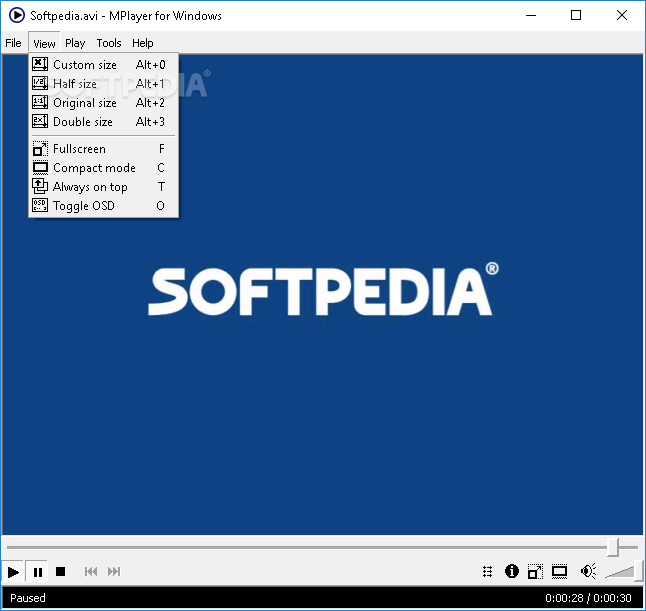Close the MPlayer window

(x=622, y=15)
